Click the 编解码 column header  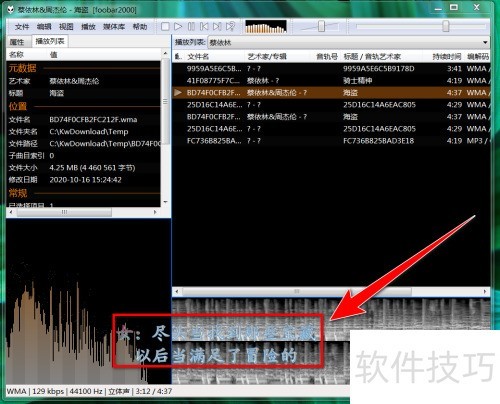[477, 57]
